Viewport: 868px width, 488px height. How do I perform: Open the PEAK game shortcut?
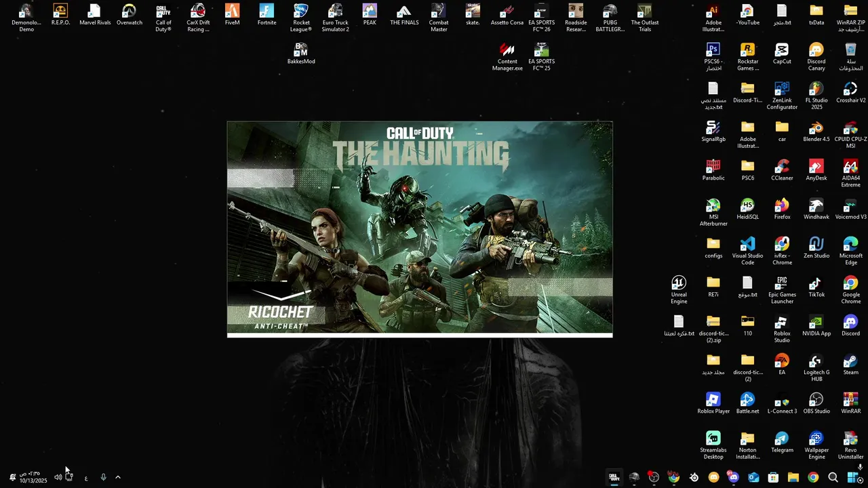(x=370, y=15)
